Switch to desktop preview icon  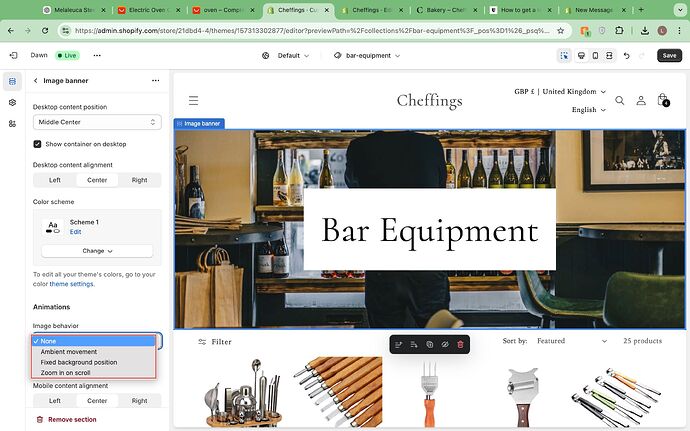(581, 55)
